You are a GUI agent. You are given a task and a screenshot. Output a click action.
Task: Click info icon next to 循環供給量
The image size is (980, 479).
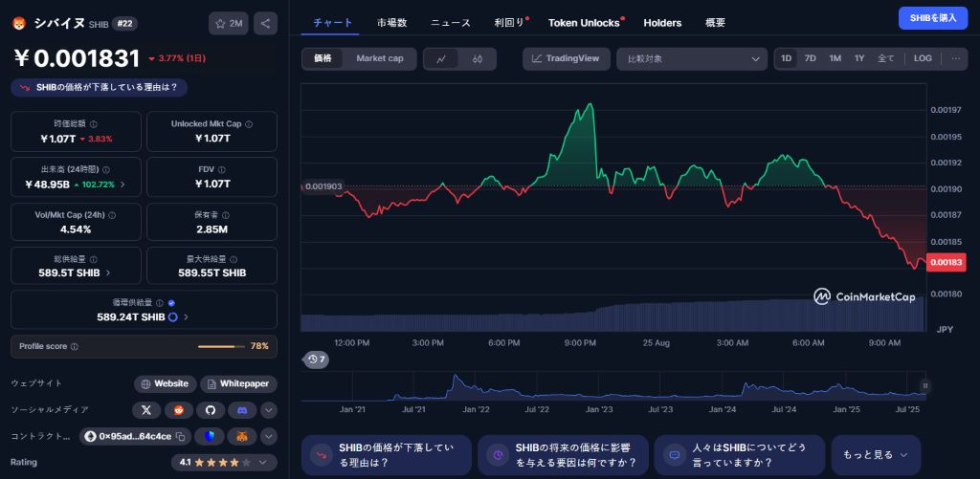click(160, 303)
